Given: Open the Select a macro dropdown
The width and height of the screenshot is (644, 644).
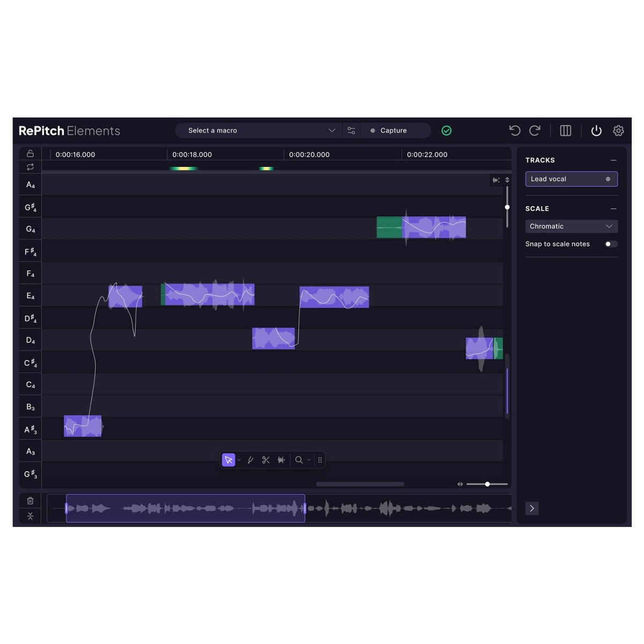Looking at the screenshot, I should (x=261, y=130).
